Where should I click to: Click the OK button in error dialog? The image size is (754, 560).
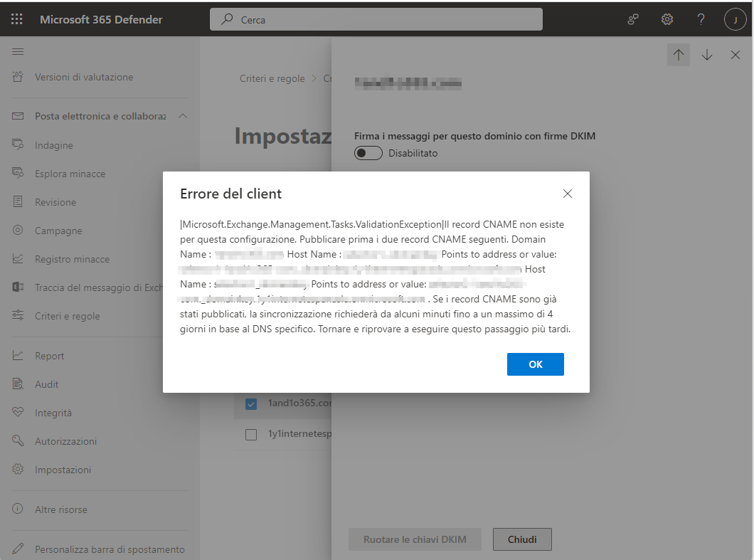pyautogui.click(x=535, y=364)
